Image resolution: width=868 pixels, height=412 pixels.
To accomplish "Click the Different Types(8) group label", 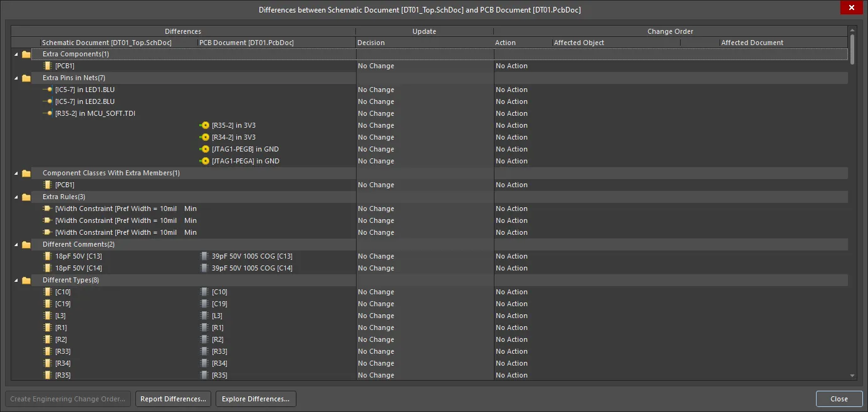I will (x=71, y=280).
